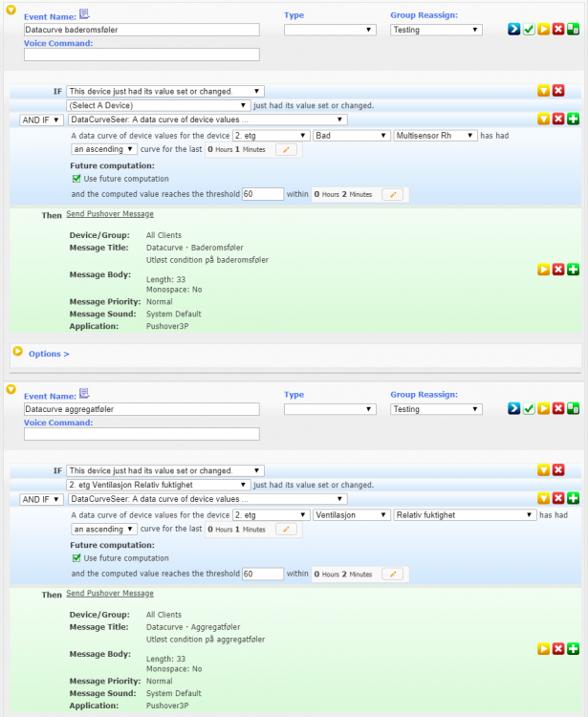
Task: Collapse the IF trigger in aggregatføler event
Action: 544,469
